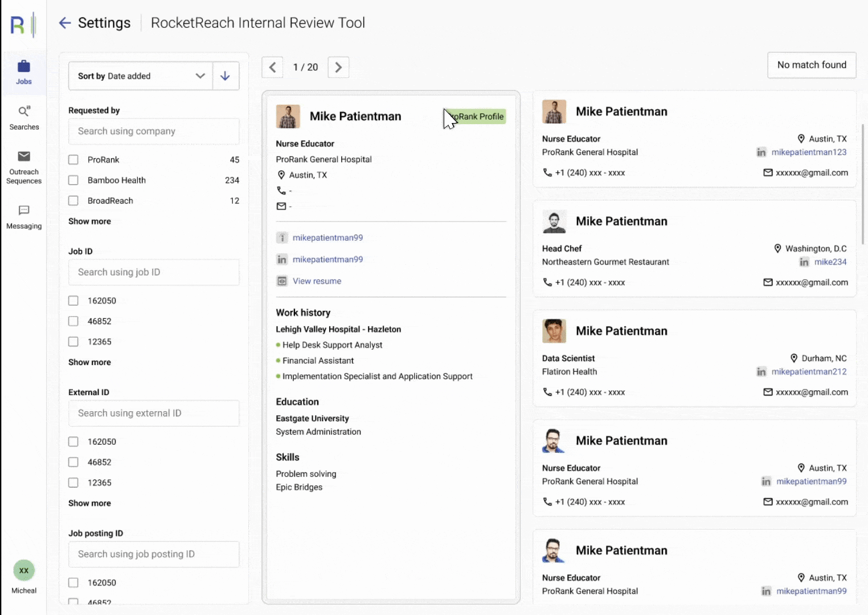This screenshot has height=615, width=868.
Task: Expand Show more under External ID
Action: (x=89, y=503)
